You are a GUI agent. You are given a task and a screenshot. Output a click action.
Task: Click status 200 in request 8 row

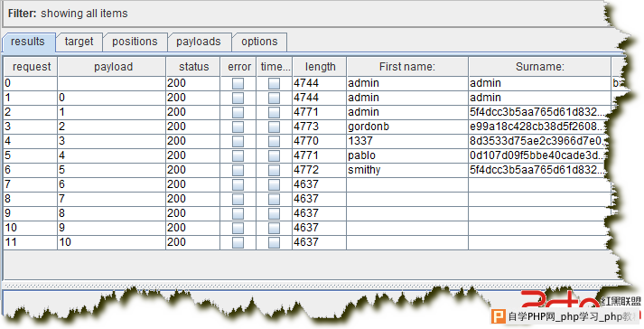(193, 199)
